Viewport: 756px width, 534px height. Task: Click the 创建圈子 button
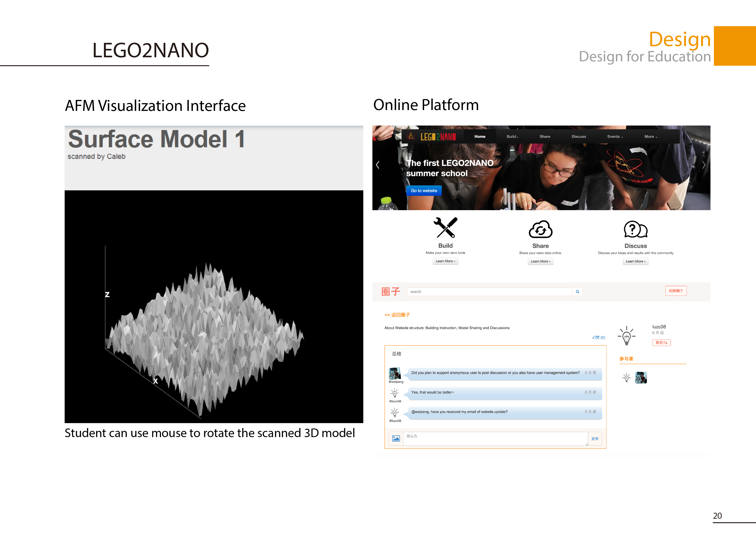(676, 291)
